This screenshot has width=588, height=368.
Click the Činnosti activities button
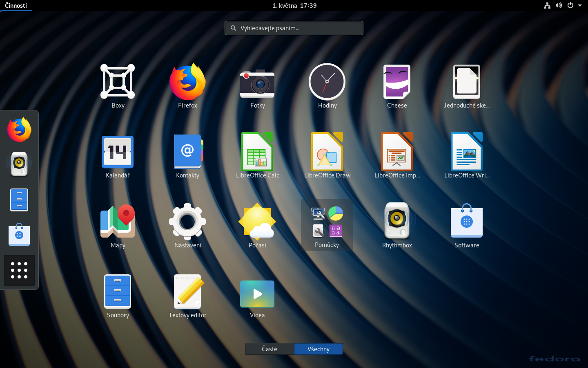tap(16, 5)
